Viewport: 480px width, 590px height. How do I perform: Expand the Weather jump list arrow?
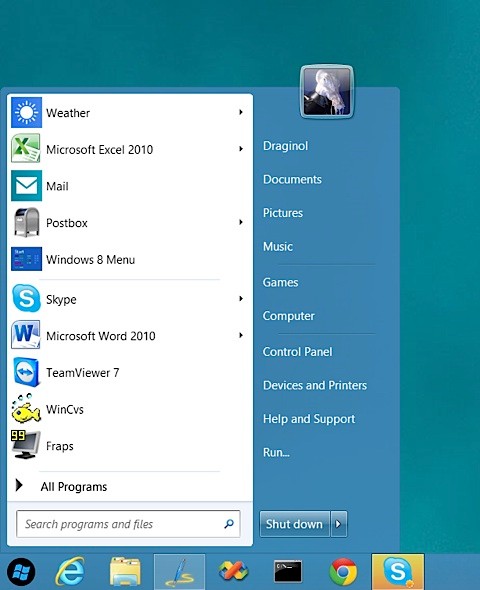[x=241, y=112]
